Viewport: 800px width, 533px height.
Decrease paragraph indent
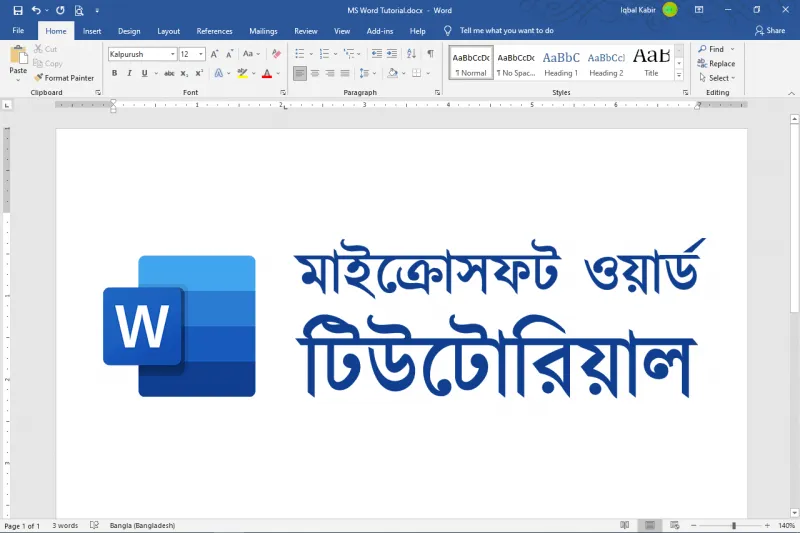377,54
